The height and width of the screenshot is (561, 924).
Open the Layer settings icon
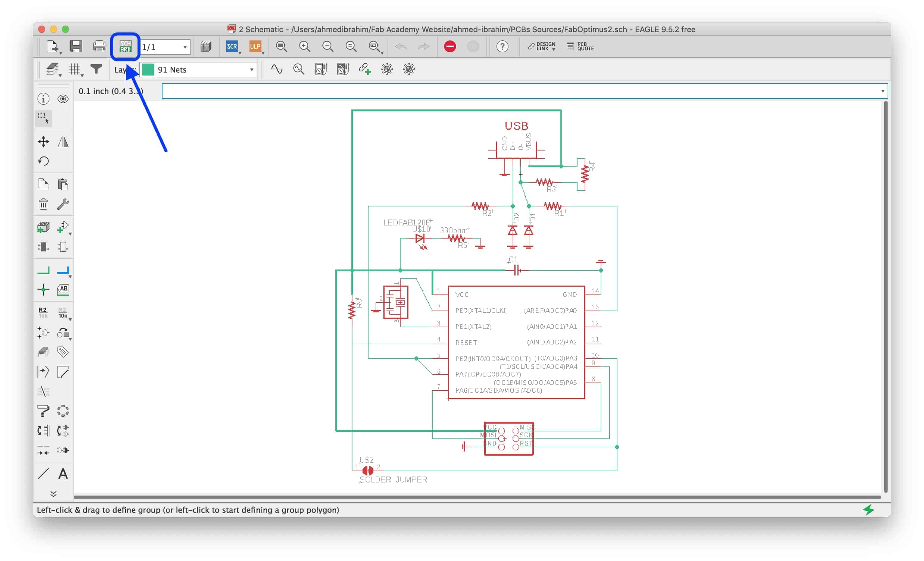click(x=53, y=69)
